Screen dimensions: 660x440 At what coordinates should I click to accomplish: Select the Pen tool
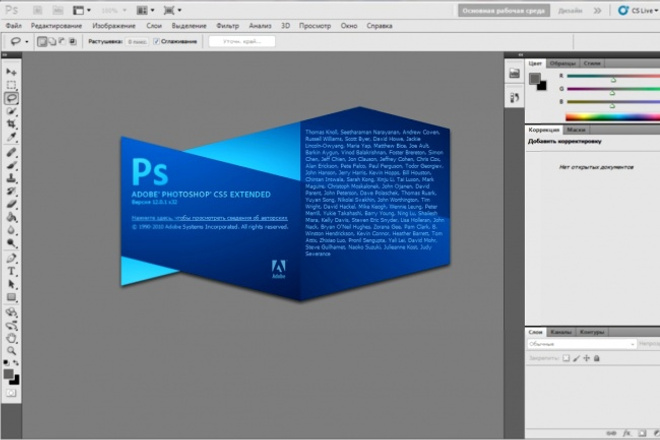click(x=11, y=258)
